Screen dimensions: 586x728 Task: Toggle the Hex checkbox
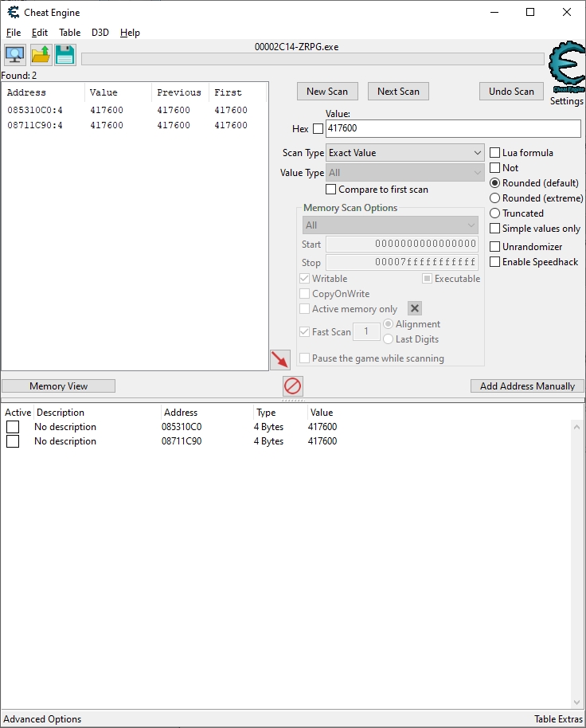pyautogui.click(x=318, y=128)
